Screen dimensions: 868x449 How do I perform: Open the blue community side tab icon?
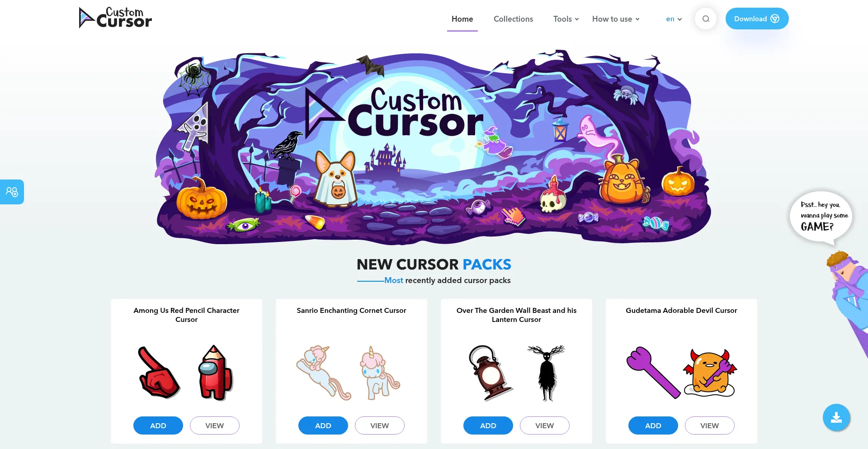click(12, 192)
